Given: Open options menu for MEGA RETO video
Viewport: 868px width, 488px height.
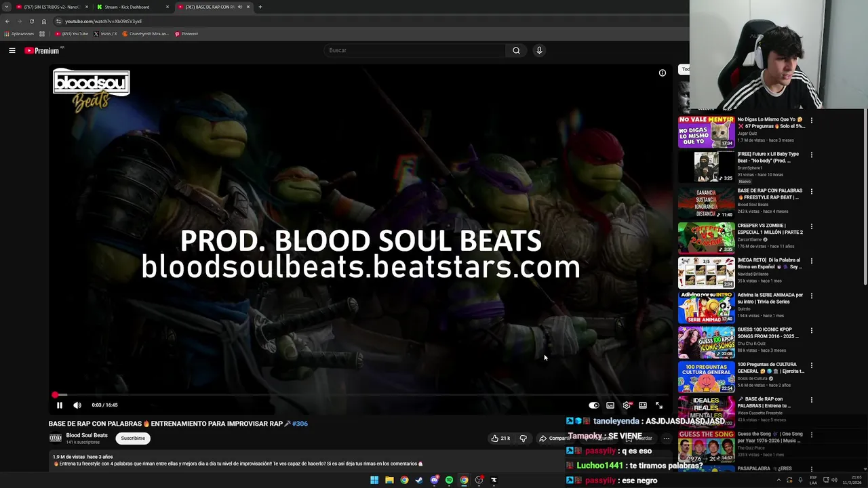Looking at the screenshot, I should [x=811, y=261].
